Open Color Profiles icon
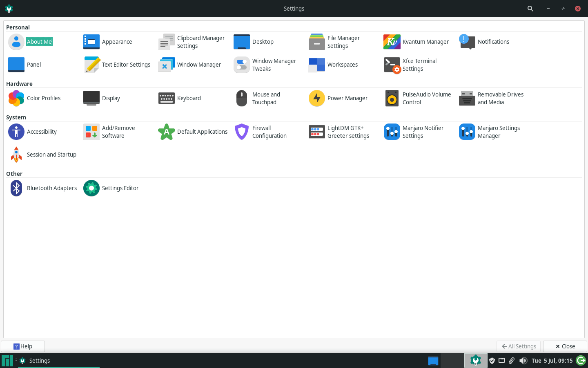This screenshot has width=588, height=368. point(16,98)
